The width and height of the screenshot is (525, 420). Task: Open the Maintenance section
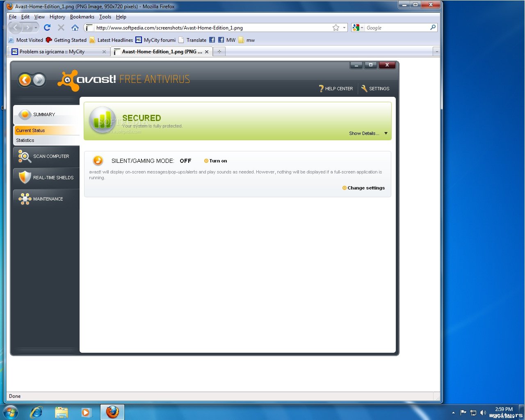(46, 199)
